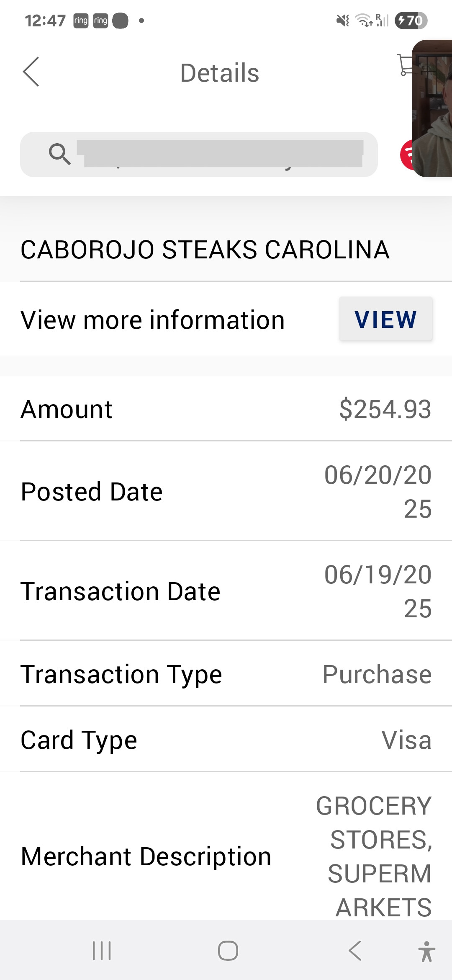Viewport: 452px width, 980px height.
Task: Tap the $254.93 amount value
Action: click(385, 409)
